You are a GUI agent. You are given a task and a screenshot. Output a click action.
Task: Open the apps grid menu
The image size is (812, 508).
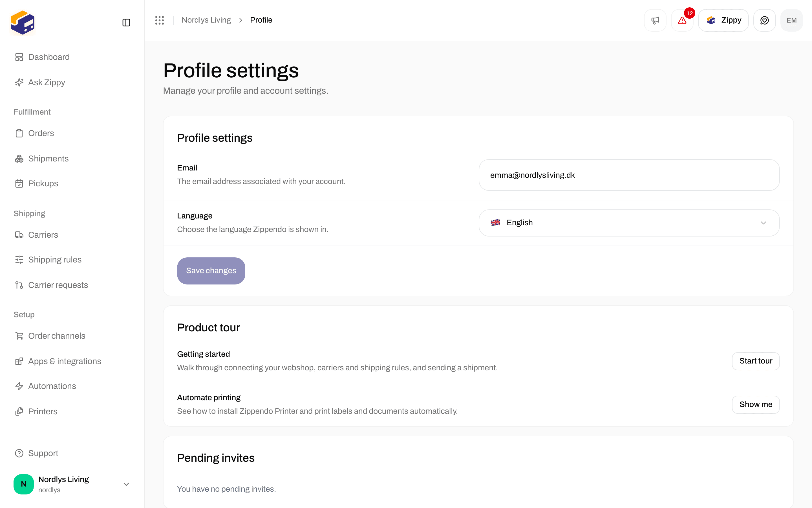(160, 20)
